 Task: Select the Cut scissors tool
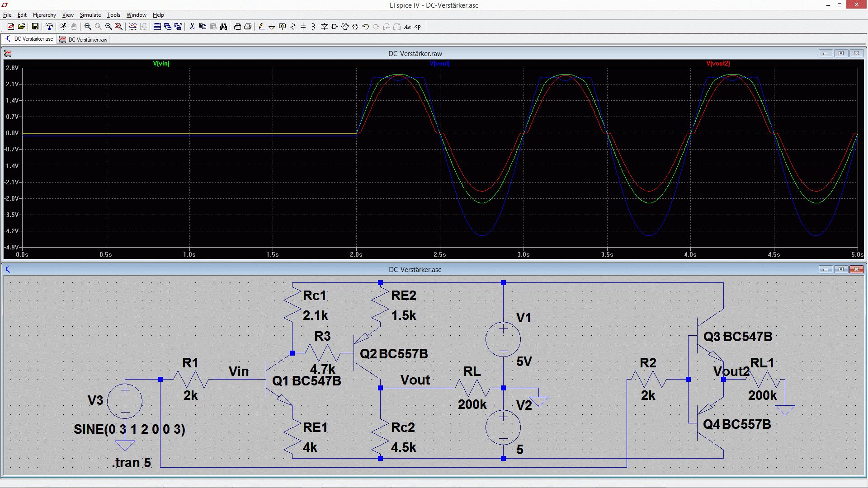tap(192, 27)
